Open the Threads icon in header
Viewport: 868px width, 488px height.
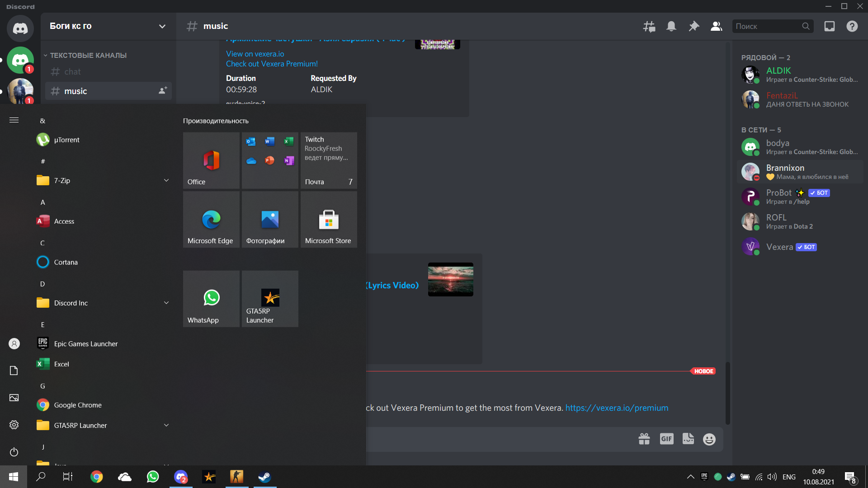[x=649, y=27]
